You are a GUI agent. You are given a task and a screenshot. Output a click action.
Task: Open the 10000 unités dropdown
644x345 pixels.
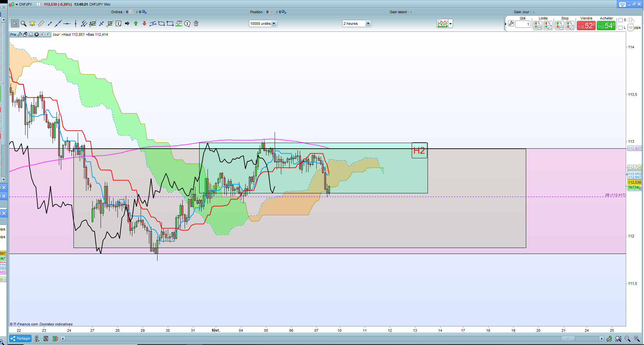(x=263, y=24)
